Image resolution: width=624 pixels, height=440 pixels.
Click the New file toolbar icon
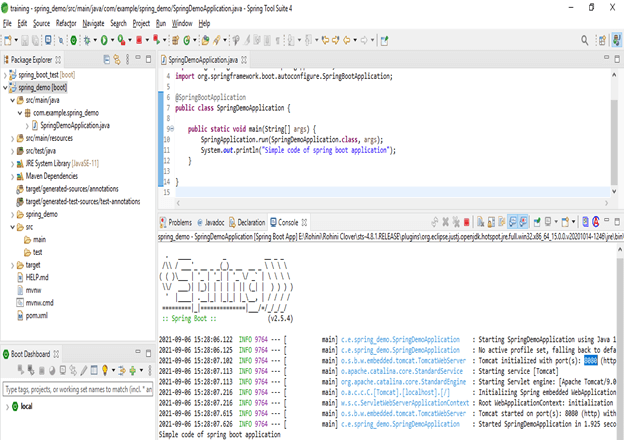pos(8,40)
